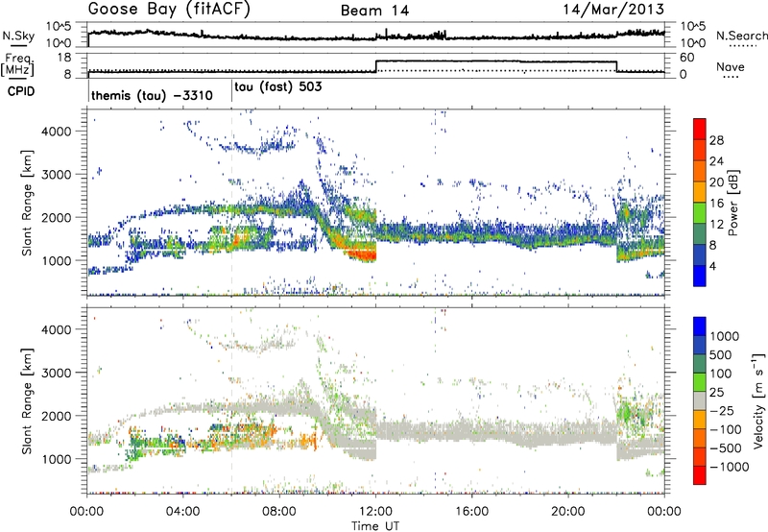
Task: Click the '16:00' time axis tick label
Action: coord(471,512)
